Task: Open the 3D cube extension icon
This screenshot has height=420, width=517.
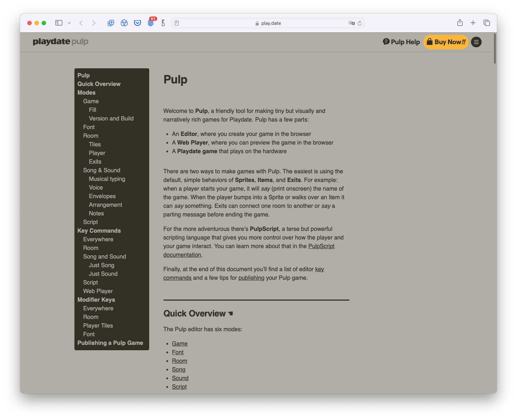Action: click(x=124, y=23)
